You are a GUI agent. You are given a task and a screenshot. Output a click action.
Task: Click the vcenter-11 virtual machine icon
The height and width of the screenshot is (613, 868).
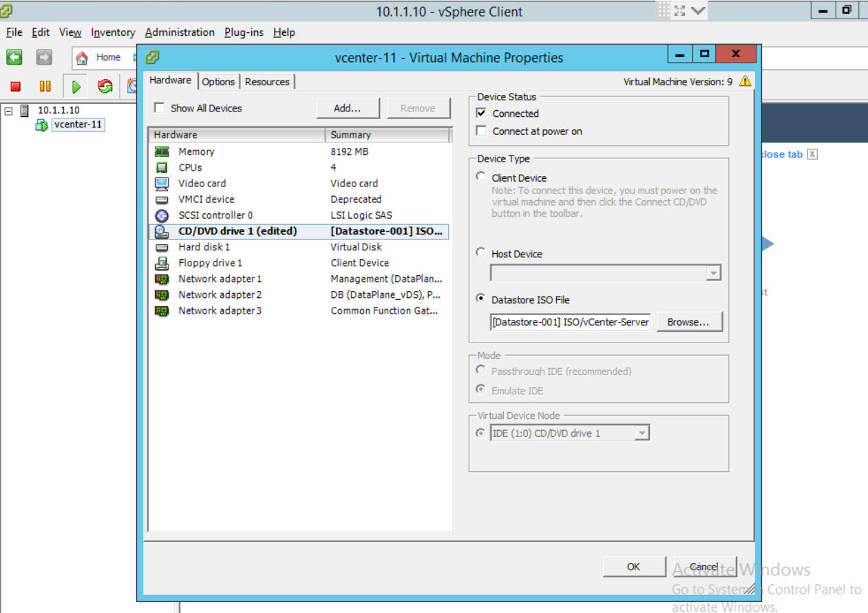[x=42, y=125]
